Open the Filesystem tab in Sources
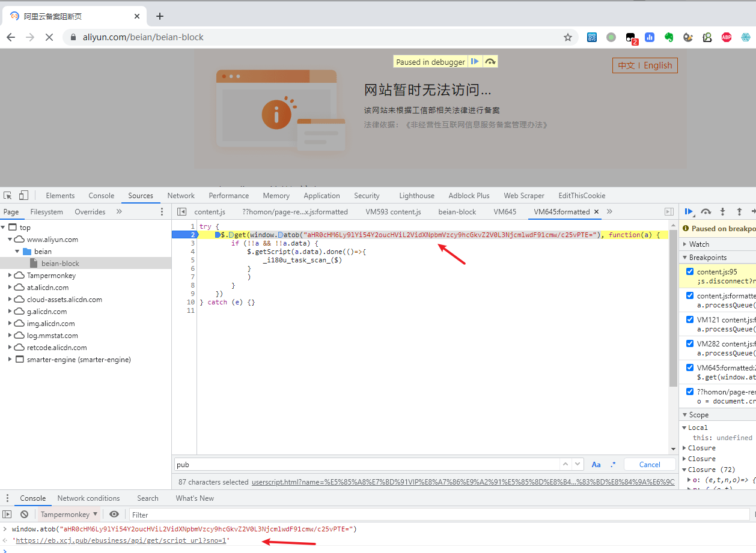This screenshot has width=756, height=553. pos(47,212)
